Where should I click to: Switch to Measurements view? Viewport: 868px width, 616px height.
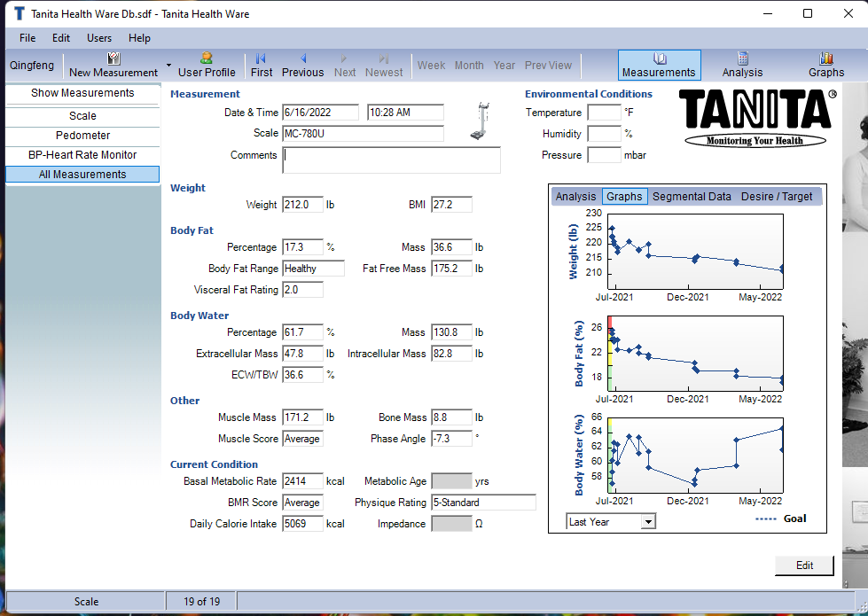[x=659, y=66]
